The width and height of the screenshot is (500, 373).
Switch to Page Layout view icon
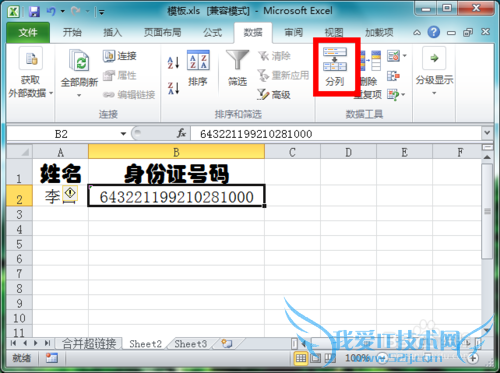[x=315, y=358]
